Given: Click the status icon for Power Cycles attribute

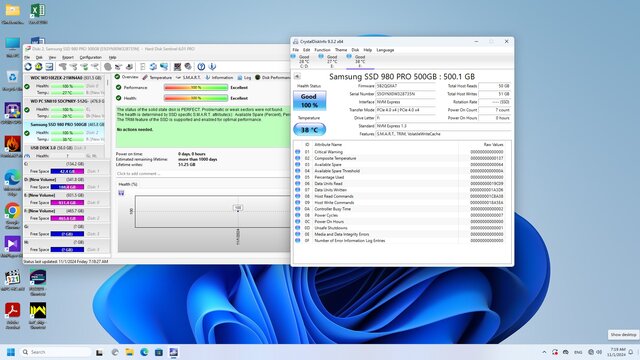Looking at the screenshot, I should click(298, 215).
